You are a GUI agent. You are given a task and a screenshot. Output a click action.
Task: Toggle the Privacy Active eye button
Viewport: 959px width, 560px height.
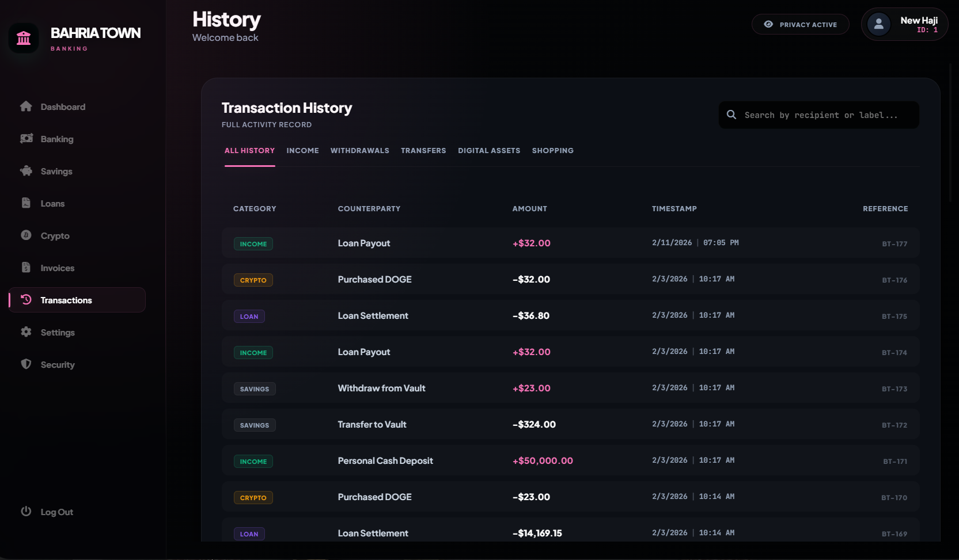(800, 24)
